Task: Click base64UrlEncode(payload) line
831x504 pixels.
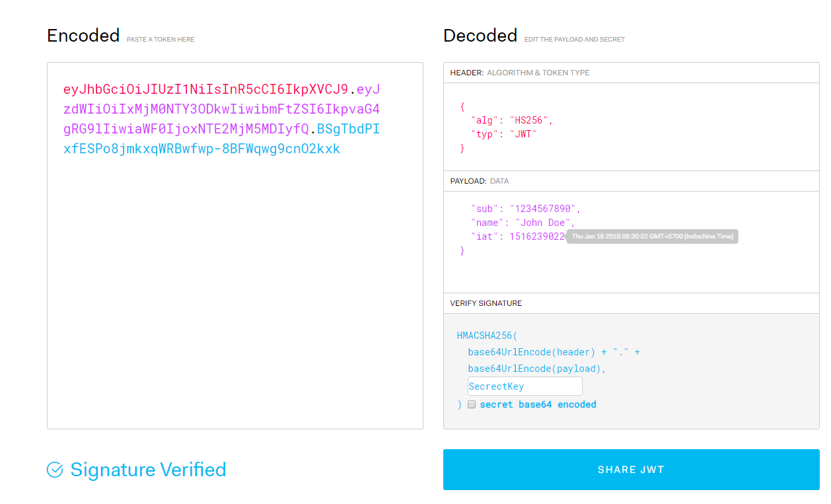Action: 537,369
